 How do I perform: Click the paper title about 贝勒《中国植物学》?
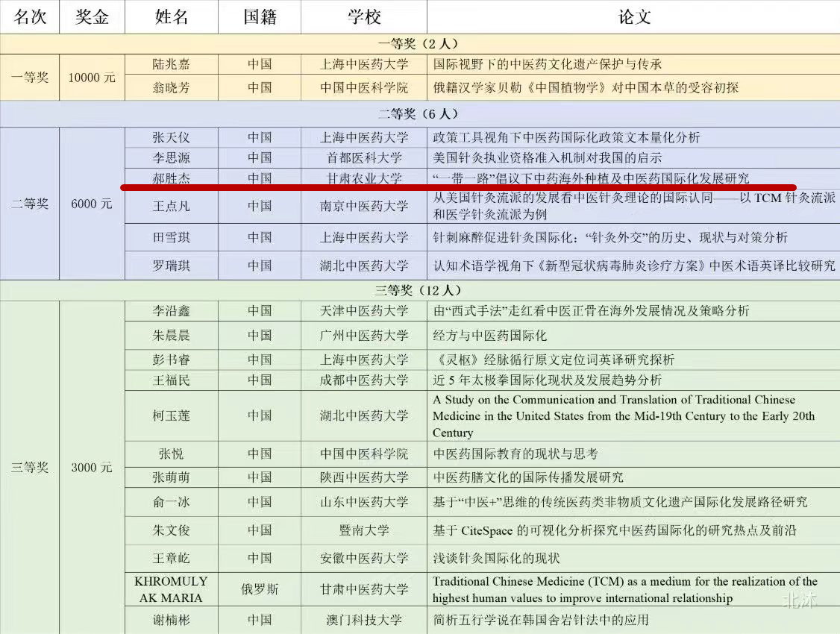[x=586, y=87]
